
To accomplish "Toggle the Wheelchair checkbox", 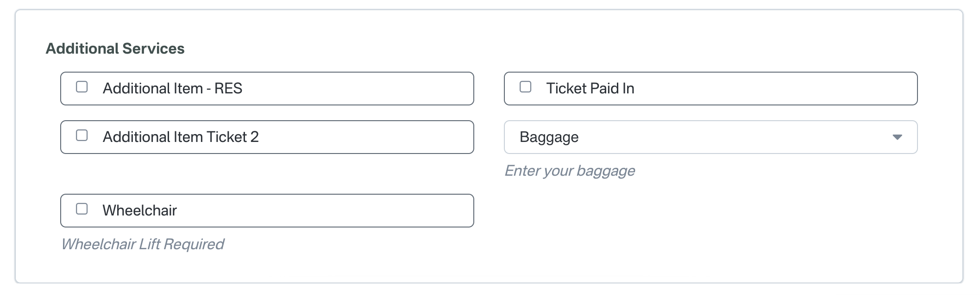I will click(x=82, y=209).
